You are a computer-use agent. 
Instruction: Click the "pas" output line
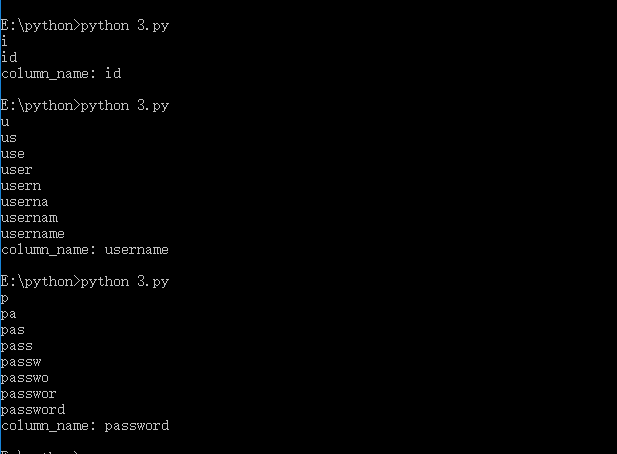point(13,329)
